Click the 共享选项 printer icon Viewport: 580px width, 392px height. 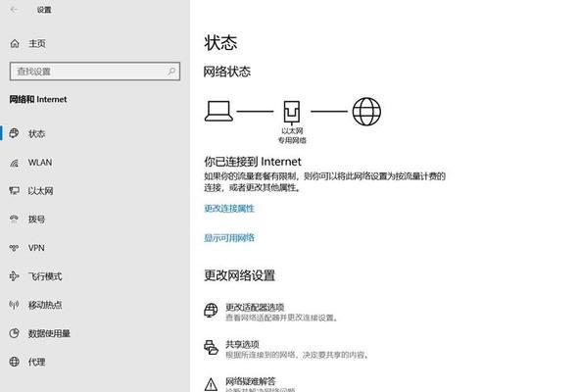[x=211, y=347]
